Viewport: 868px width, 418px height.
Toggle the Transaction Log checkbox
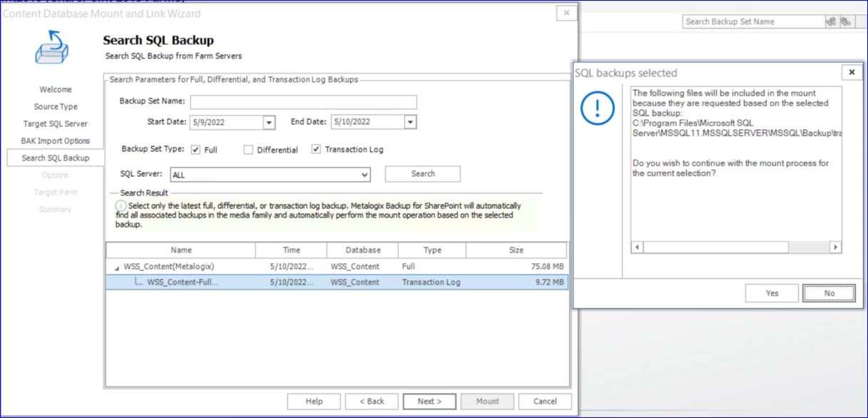(316, 150)
